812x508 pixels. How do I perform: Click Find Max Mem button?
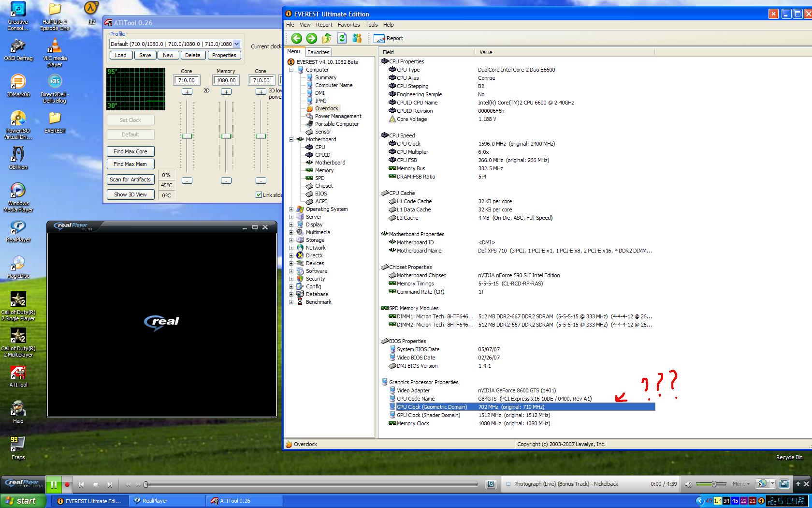pos(130,164)
